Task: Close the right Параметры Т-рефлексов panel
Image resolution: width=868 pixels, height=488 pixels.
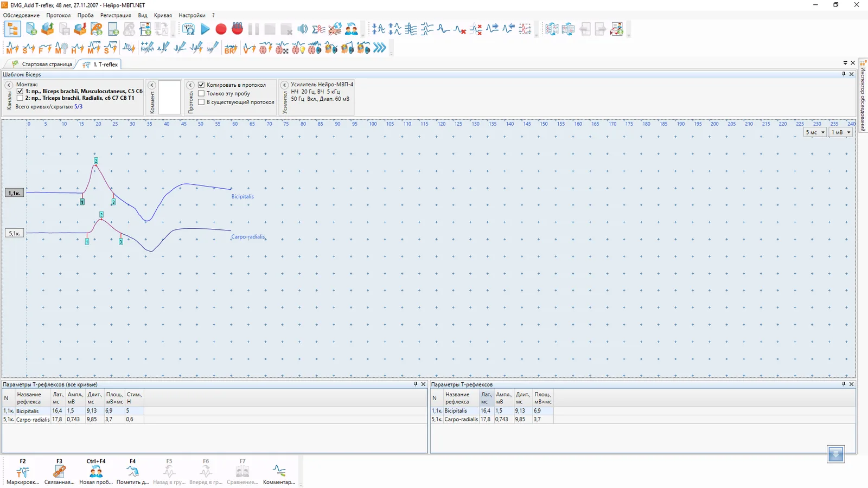Action: 851,384
